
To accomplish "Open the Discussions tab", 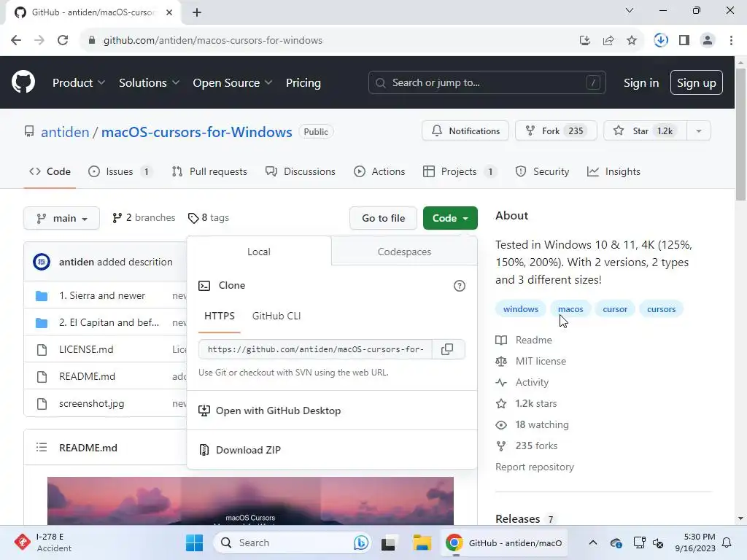I will click(300, 171).
